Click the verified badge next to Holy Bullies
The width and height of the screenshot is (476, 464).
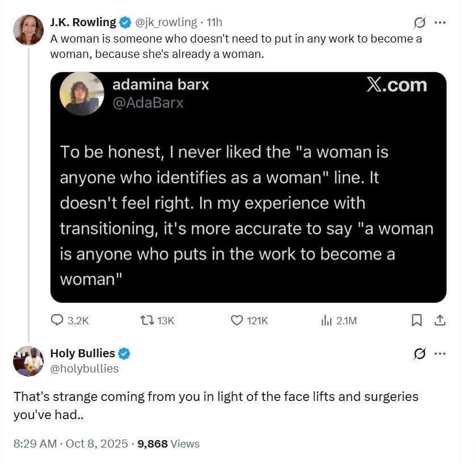(x=124, y=353)
